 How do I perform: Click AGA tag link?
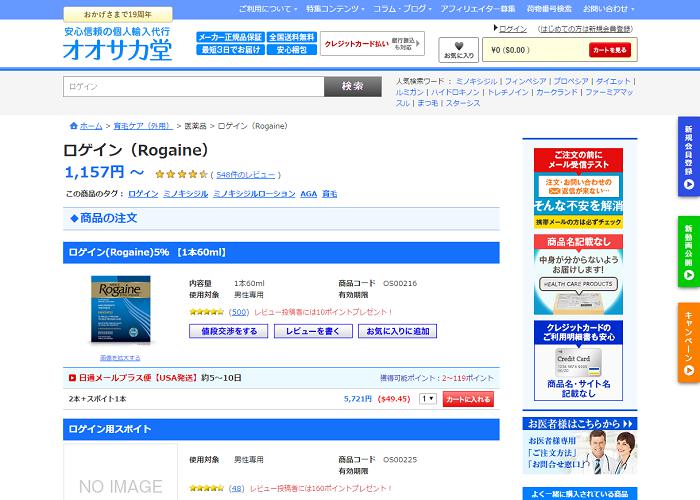[308, 194]
